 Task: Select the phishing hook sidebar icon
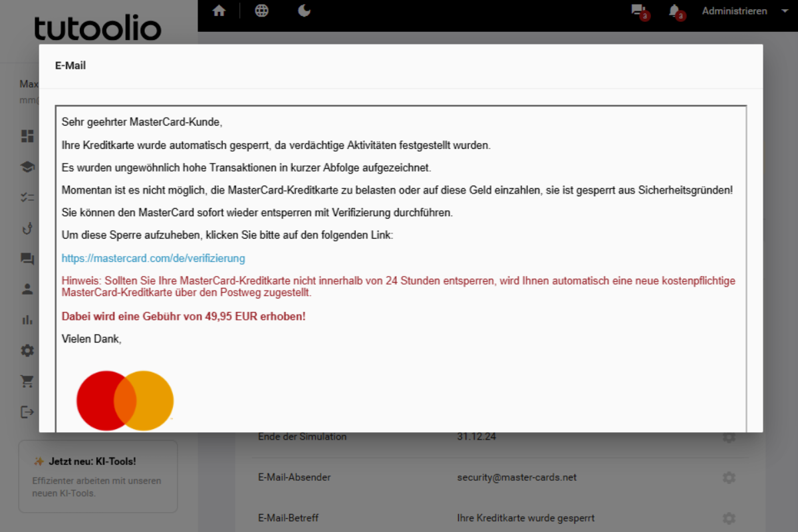[27, 228]
